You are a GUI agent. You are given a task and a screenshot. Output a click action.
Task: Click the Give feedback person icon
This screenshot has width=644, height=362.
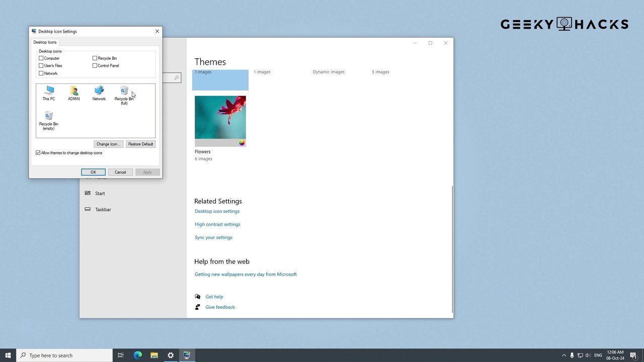[x=198, y=307]
